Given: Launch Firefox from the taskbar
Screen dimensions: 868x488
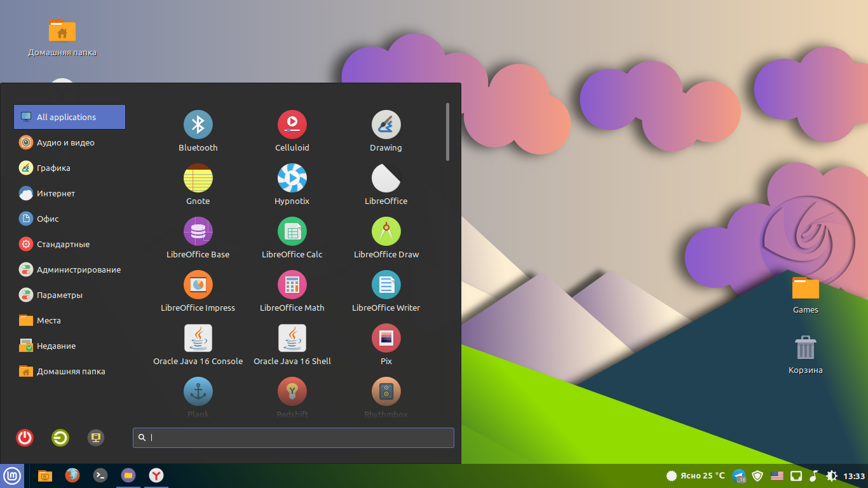Looking at the screenshot, I should [72, 475].
